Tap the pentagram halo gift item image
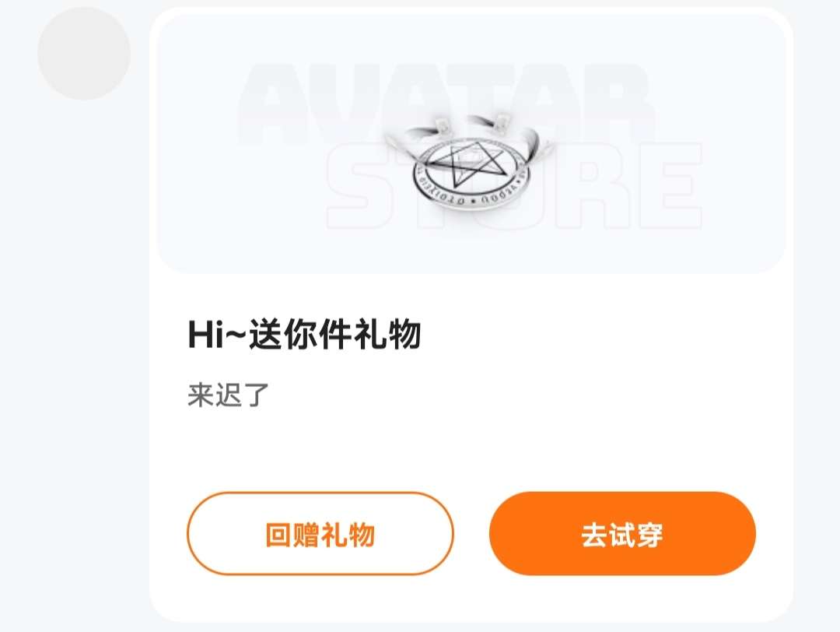The height and width of the screenshot is (632, 840). (x=467, y=163)
